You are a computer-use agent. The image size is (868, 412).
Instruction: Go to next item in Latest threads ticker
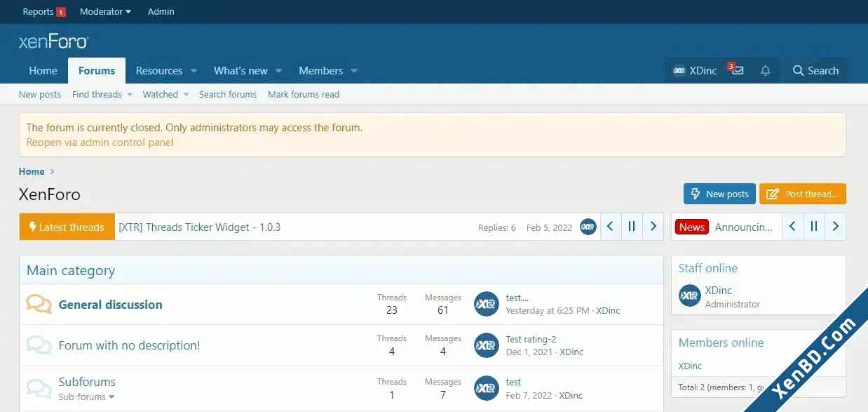click(653, 227)
